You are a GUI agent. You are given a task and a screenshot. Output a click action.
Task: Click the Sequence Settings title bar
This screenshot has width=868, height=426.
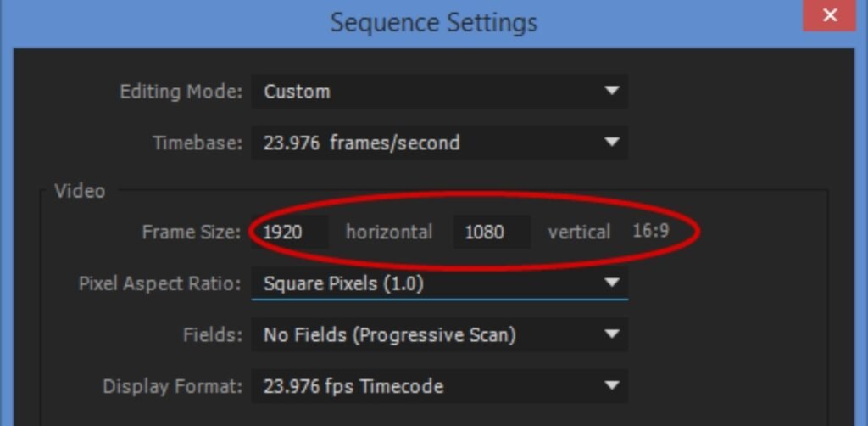pyautogui.click(x=433, y=22)
